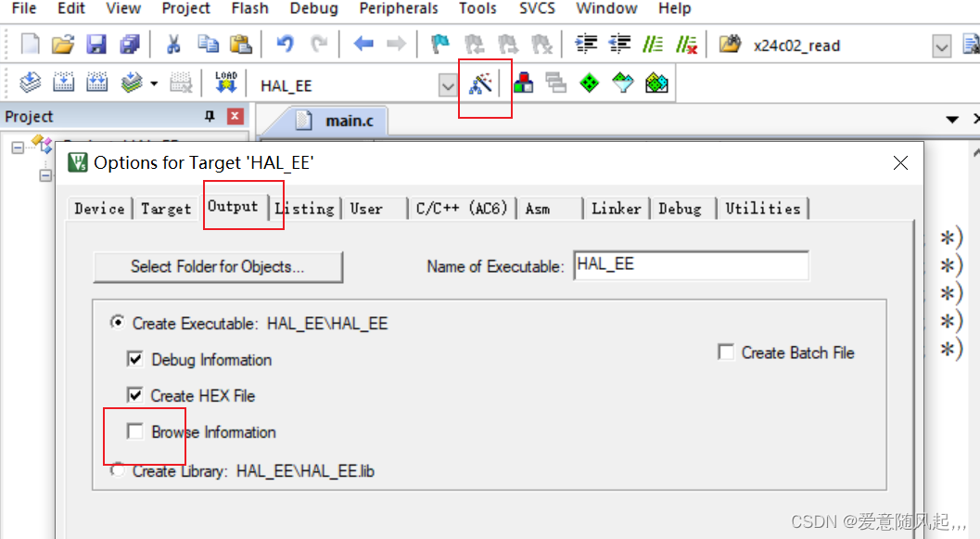Switch to the Linker tab

616,208
